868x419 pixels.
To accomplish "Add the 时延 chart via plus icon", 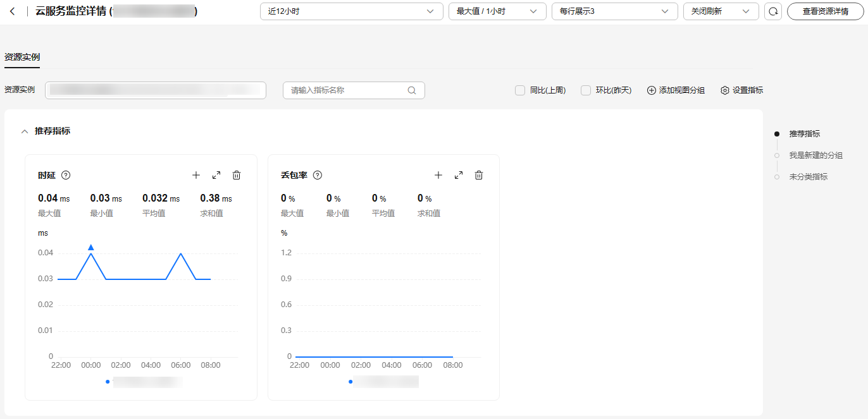I will click(196, 175).
